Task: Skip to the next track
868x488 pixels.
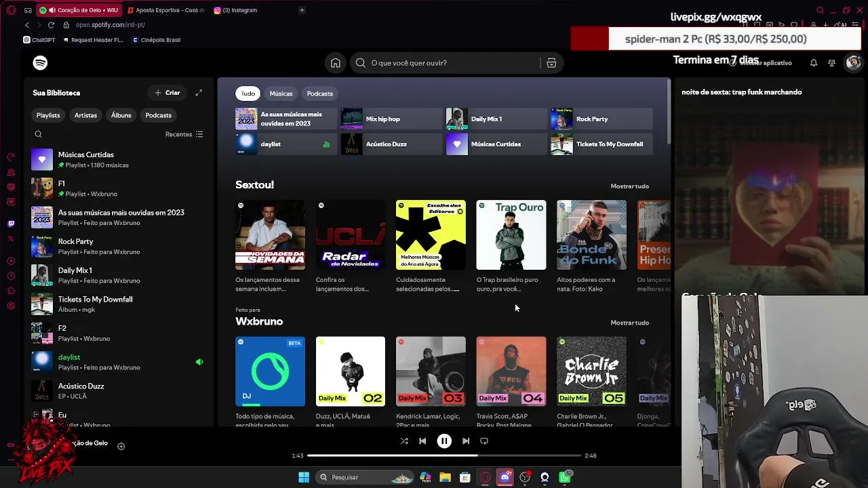Action: coord(466,441)
